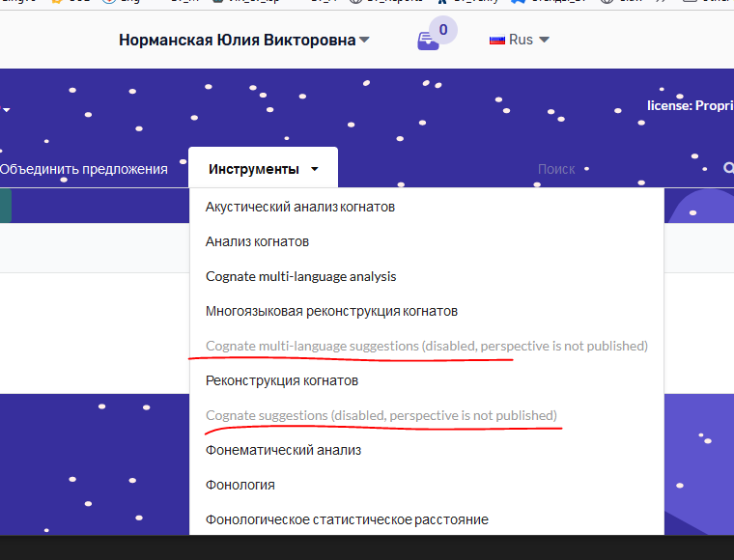Click the license: Proprietary text
Image resolution: width=734 pixels, height=560 pixels.
(x=691, y=106)
